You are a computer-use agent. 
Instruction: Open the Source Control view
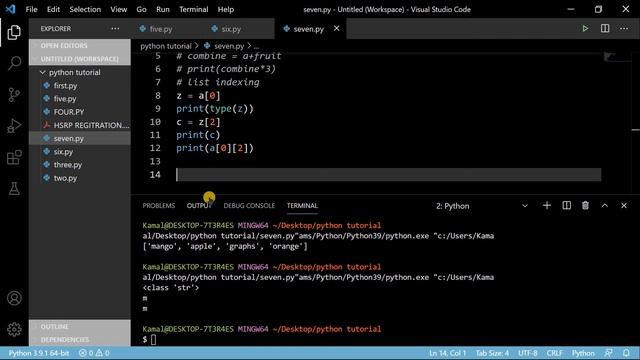(x=14, y=95)
